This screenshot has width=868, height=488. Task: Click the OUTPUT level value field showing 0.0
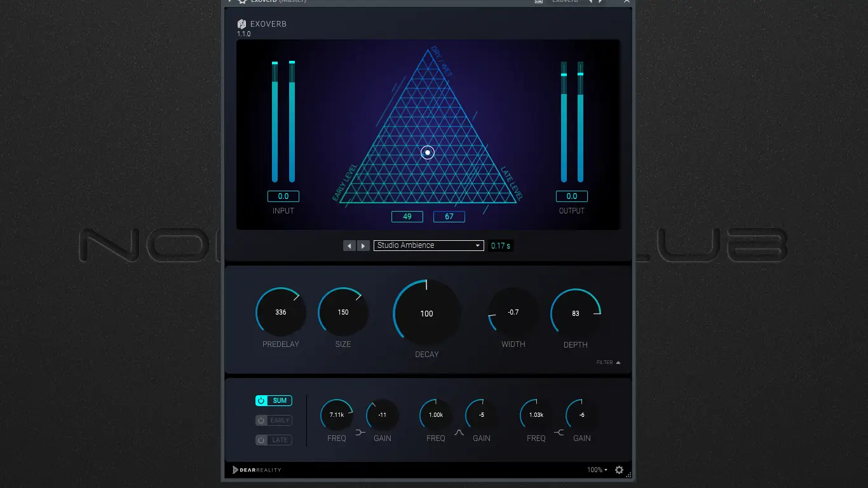tap(571, 196)
